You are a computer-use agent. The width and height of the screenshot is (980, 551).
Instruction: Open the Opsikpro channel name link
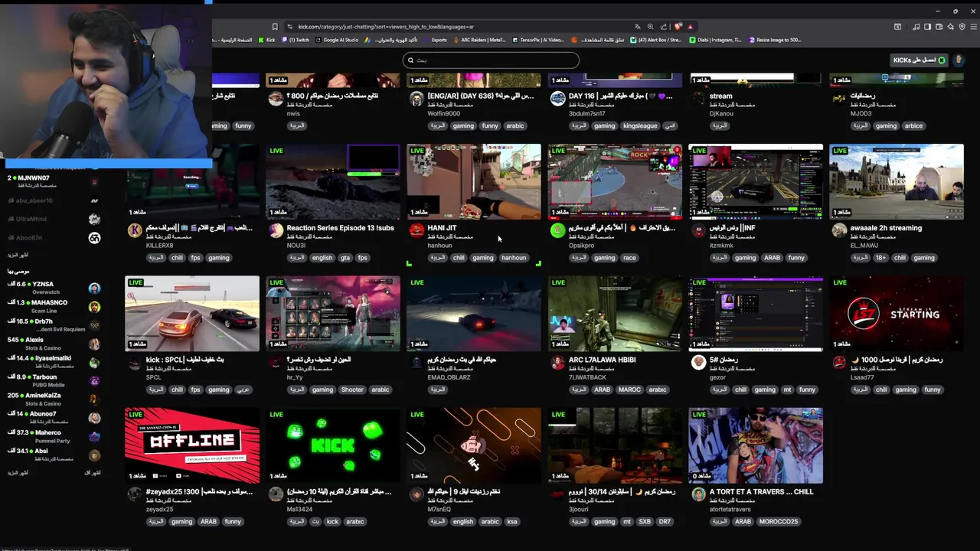tap(581, 246)
